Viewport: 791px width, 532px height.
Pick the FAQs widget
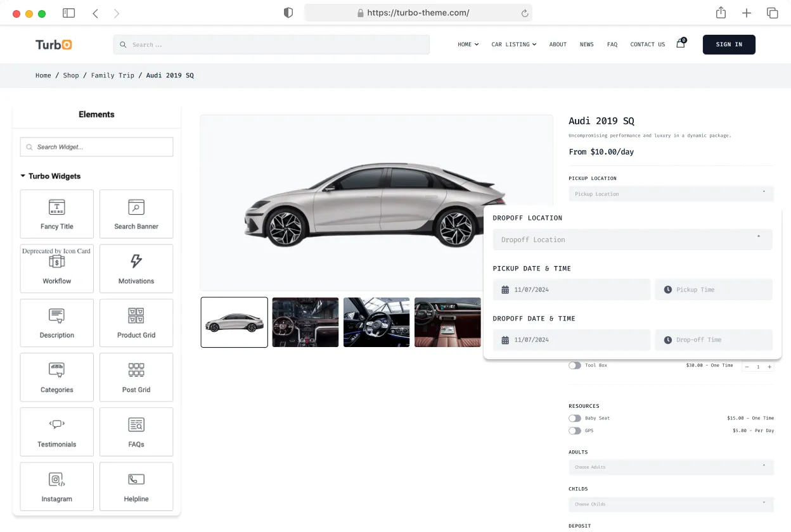(136, 432)
